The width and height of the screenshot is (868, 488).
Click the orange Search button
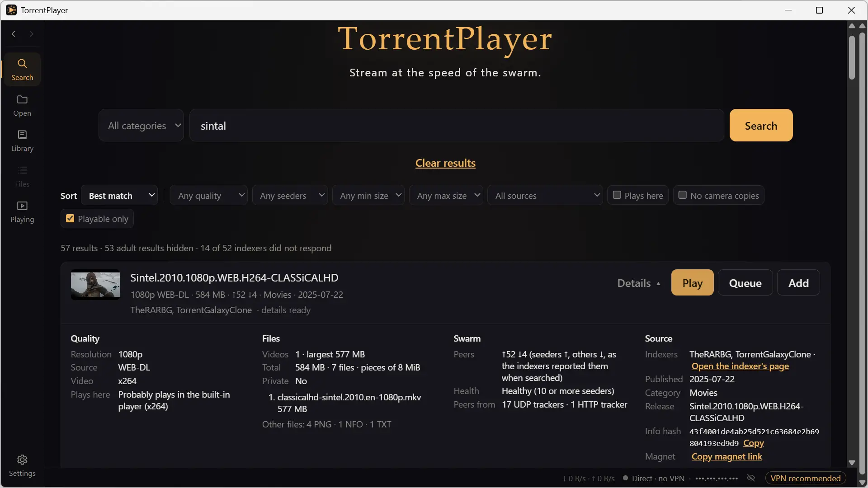761,126
